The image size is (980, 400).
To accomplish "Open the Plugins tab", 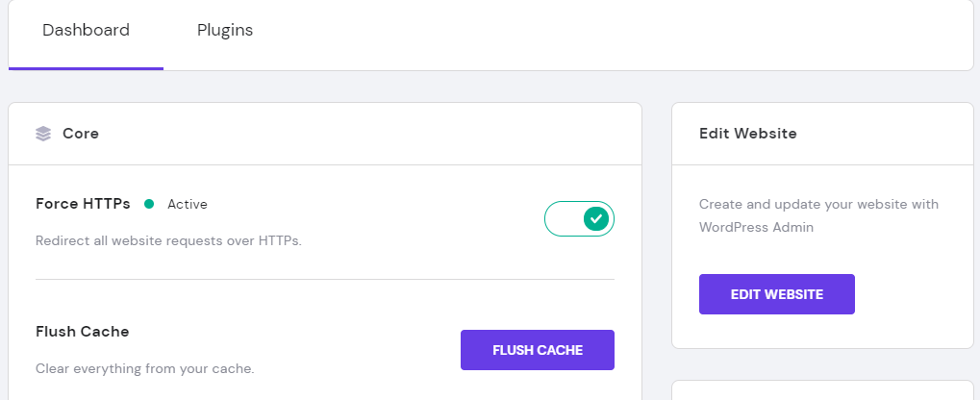I will click(x=225, y=31).
